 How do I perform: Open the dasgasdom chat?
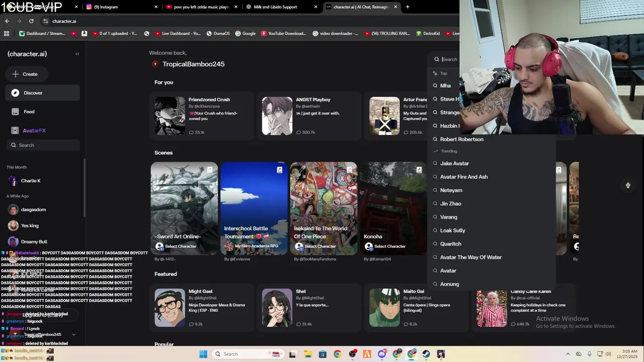point(43,209)
